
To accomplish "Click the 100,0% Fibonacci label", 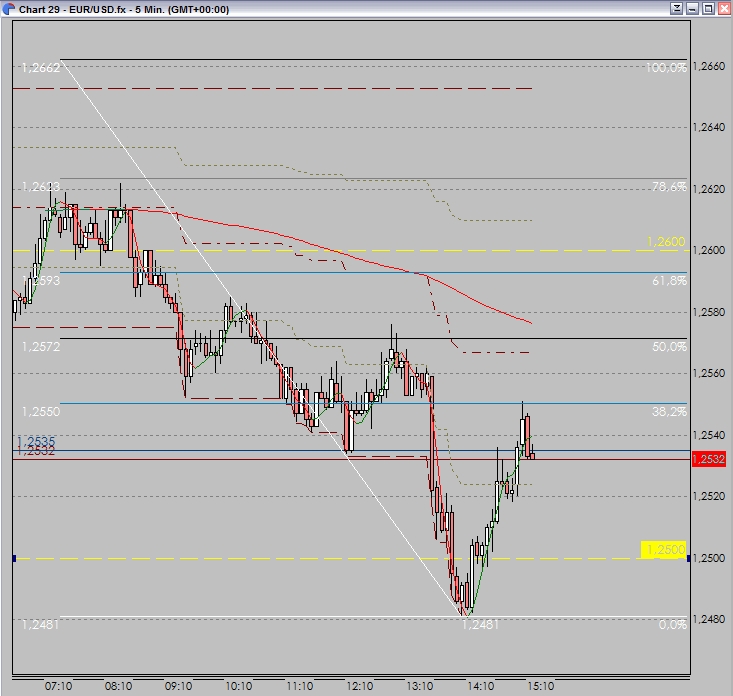I will [x=666, y=68].
